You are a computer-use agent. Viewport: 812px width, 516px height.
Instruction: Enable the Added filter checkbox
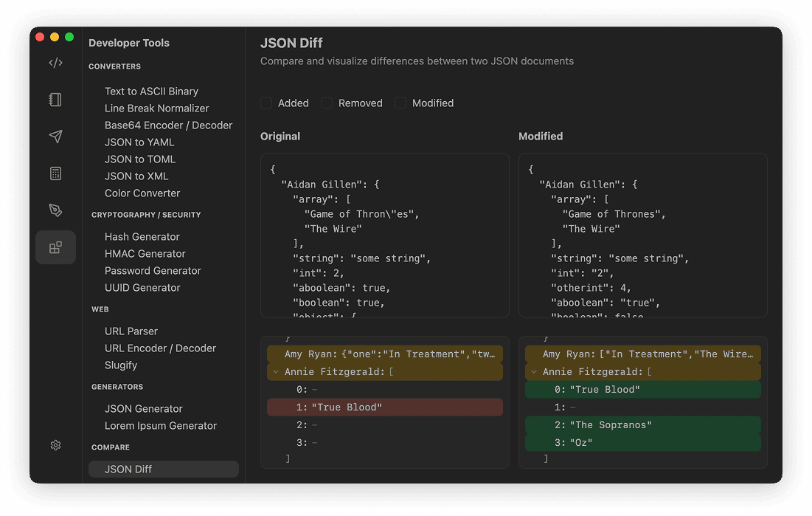(266, 103)
